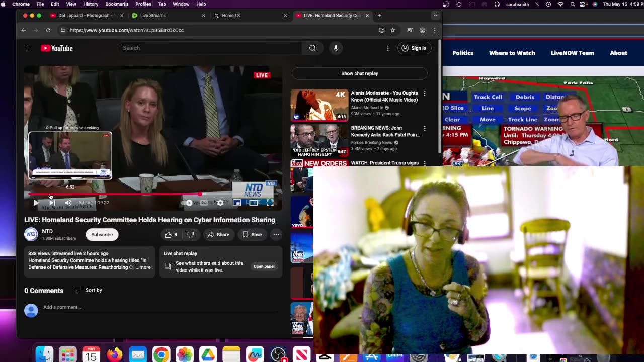The image size is (644, 362).
Task: Switch player to miniplayer mode
Action: click(x=237, y=203)
